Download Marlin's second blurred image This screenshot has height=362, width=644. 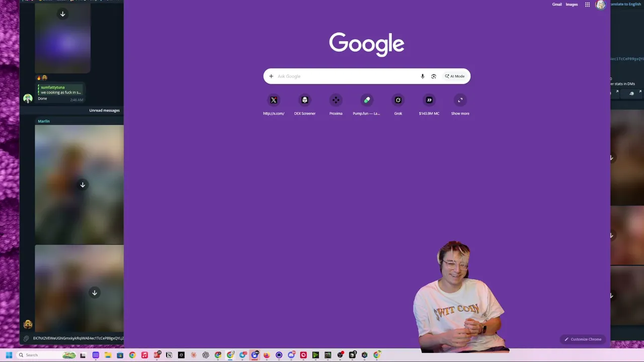point(94,293)
